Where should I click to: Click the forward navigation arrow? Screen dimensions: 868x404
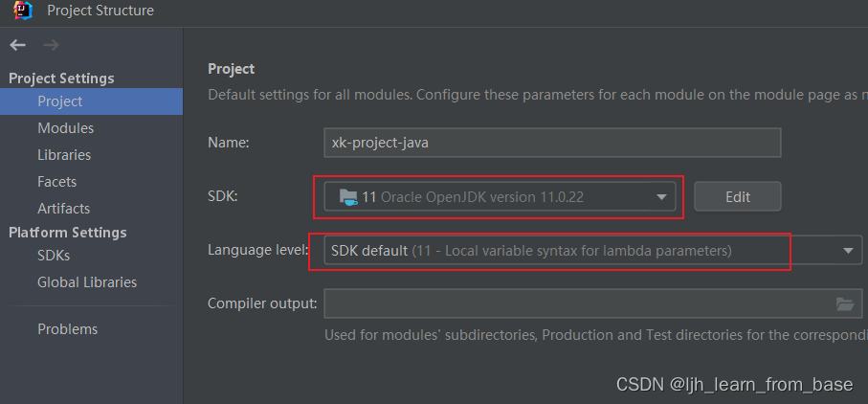pyautogui.click(x=51, y=45)
